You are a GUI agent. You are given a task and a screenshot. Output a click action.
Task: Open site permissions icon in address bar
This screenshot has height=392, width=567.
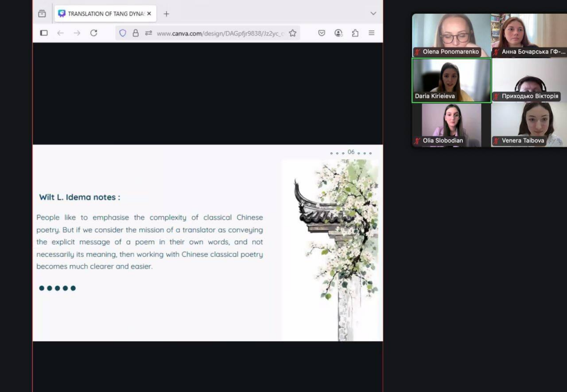148,33
